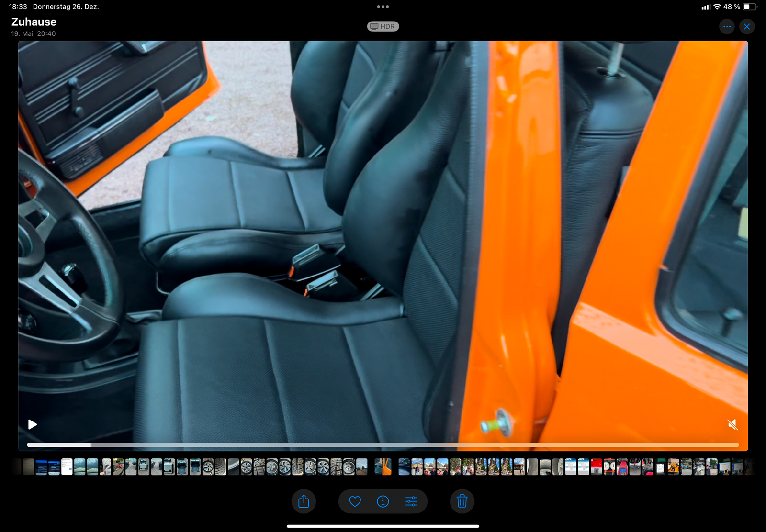Image resolution: width=766 pixels, height=532 pixels.
Task: Tap the home indicator bar
Action: [383, 526]
